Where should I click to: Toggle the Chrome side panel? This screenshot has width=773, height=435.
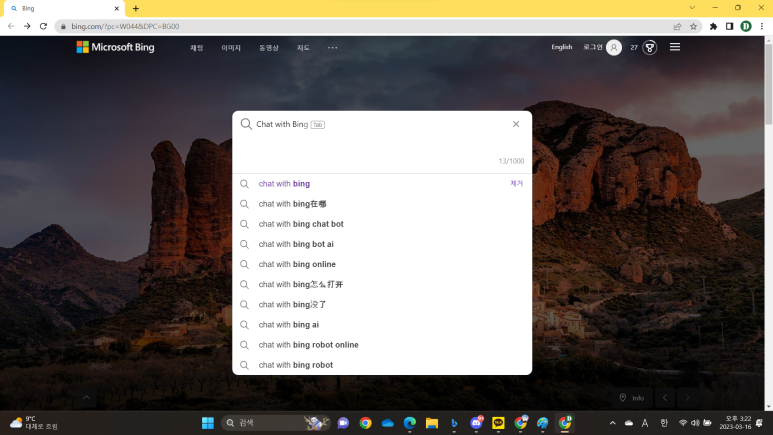(x=730, y=26)
